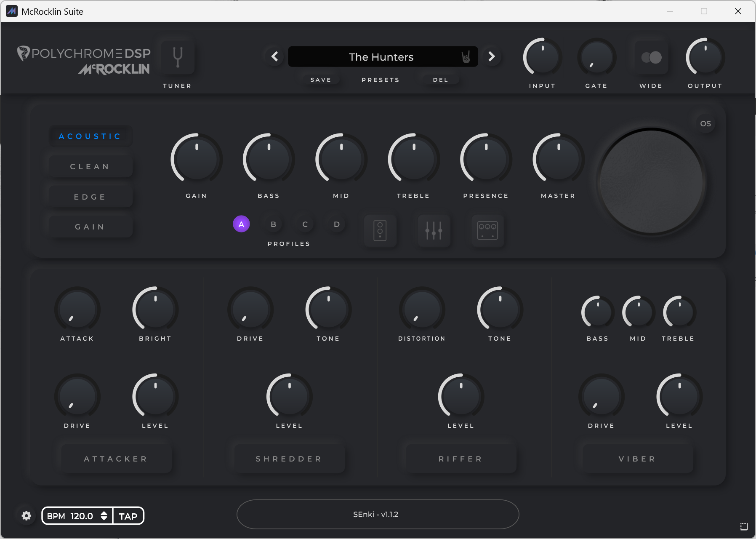Save the current preset
This screenshot has width=756, height=539.
[x=320, y=79]
